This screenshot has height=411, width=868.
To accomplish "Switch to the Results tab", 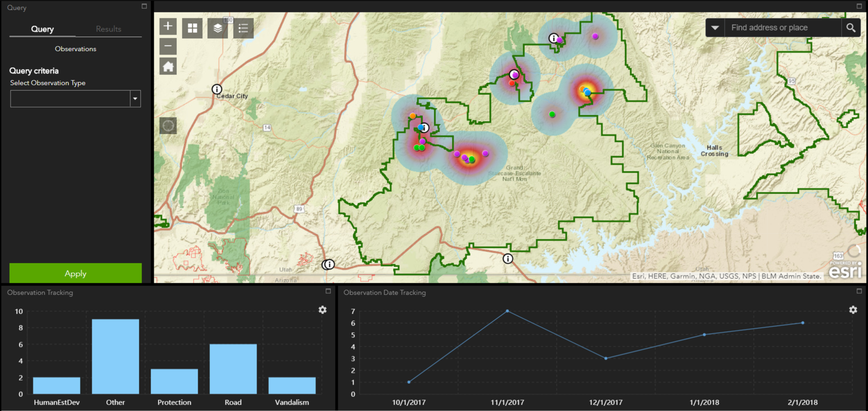I will [108, 29].
